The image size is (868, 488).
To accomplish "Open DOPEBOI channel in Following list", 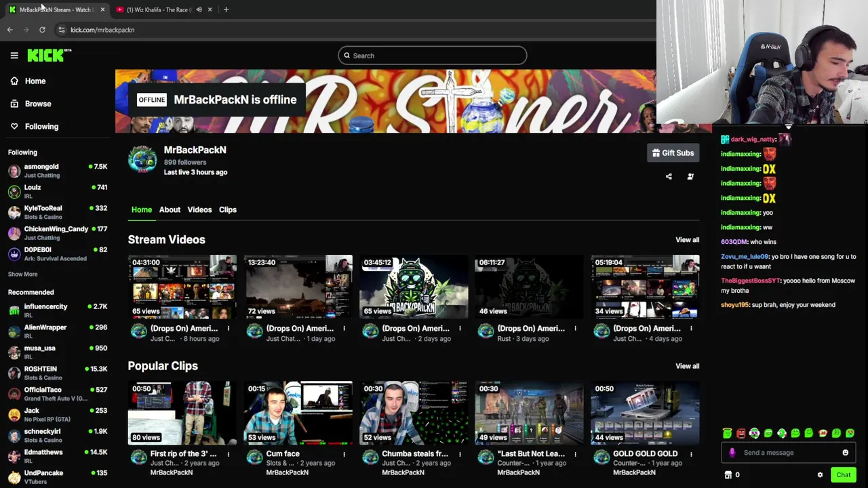I will (x=58, y=253).
